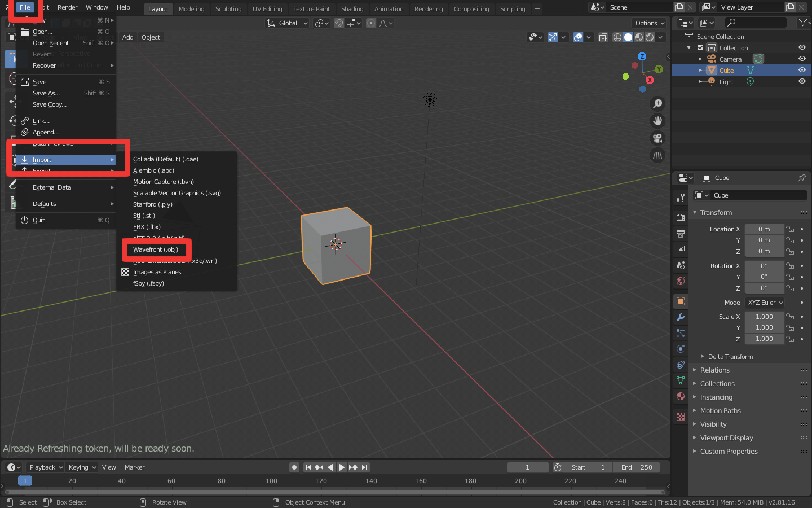Toggle camera view with the camera icon
Viewport: 812px width, 508px height.
click(x=657, y=138)
